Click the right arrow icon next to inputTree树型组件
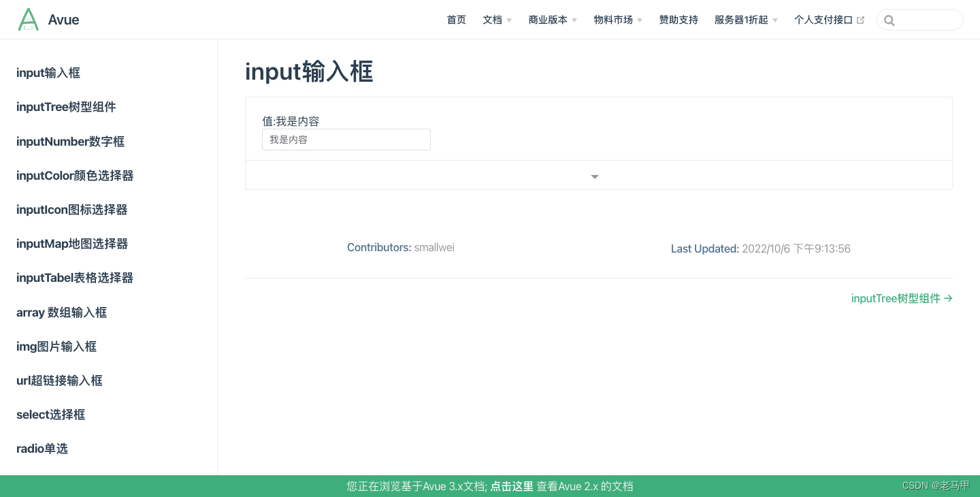The width and height of the screenshot is (980, 497). point(949,298)
